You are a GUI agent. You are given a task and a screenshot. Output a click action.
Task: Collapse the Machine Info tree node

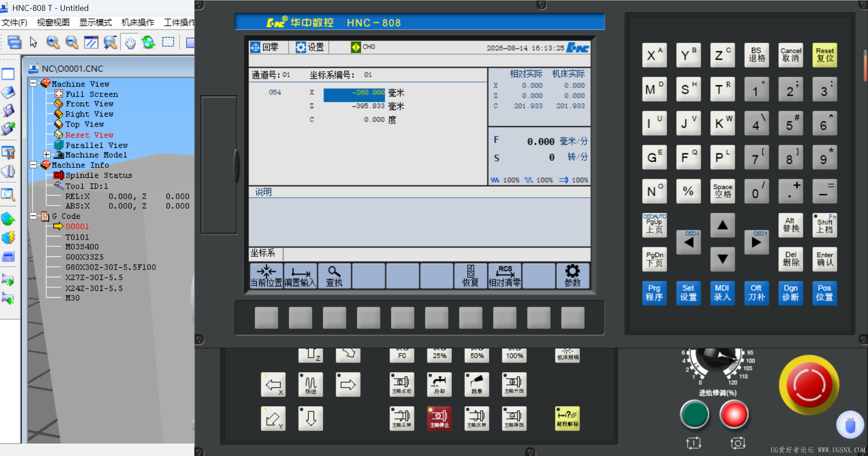click(33, 165)
